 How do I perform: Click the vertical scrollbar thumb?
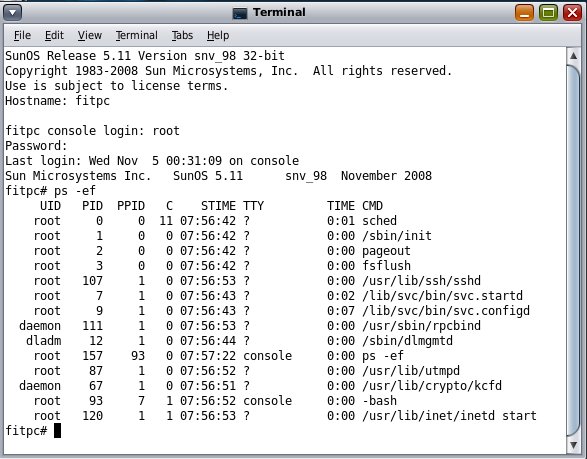click(574, 250)
